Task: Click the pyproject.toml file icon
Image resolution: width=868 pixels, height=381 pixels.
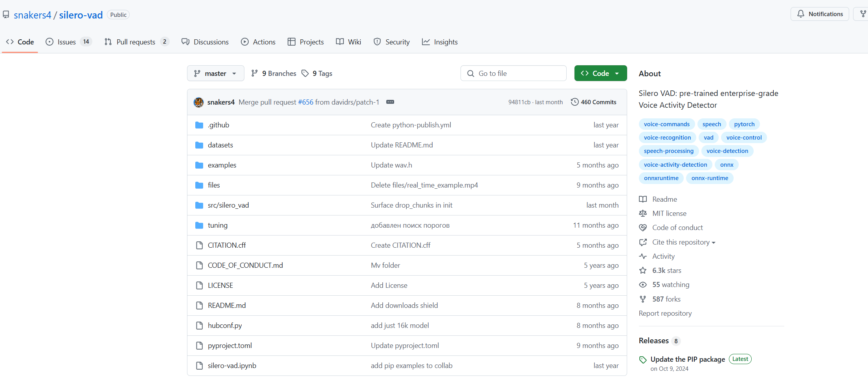Action: click(x=199, y=346)
